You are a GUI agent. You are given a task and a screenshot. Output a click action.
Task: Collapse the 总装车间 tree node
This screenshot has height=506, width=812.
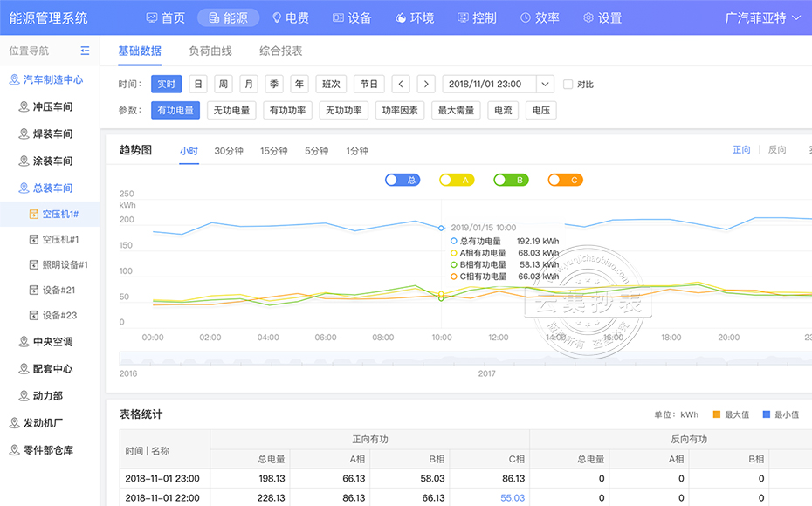[52, 188]
